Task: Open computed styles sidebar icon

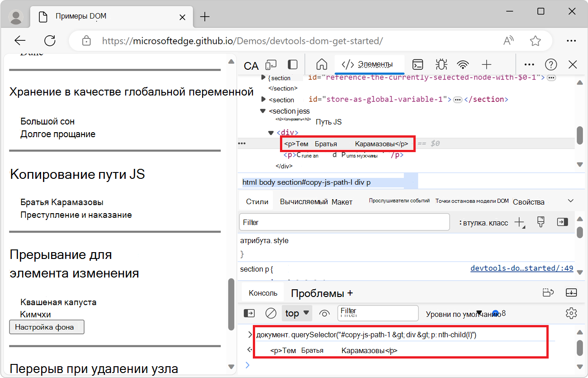Action: click(x=562, y=222)
